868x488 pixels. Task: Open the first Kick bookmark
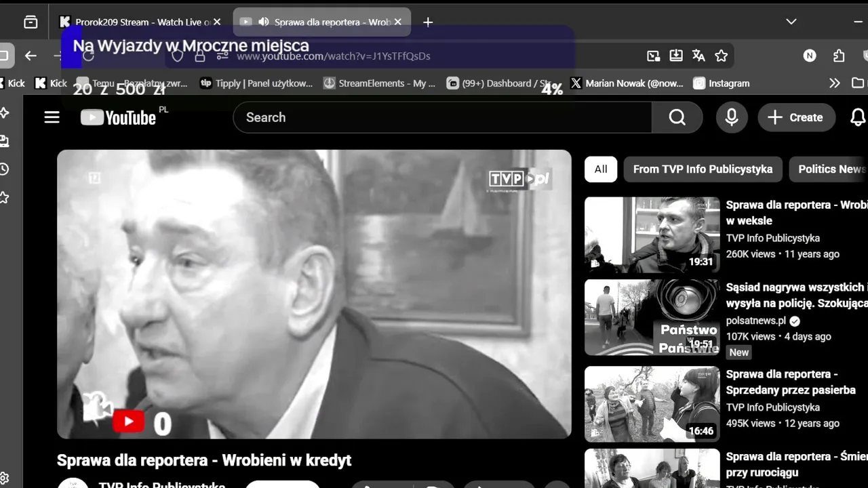pos(12,83)
